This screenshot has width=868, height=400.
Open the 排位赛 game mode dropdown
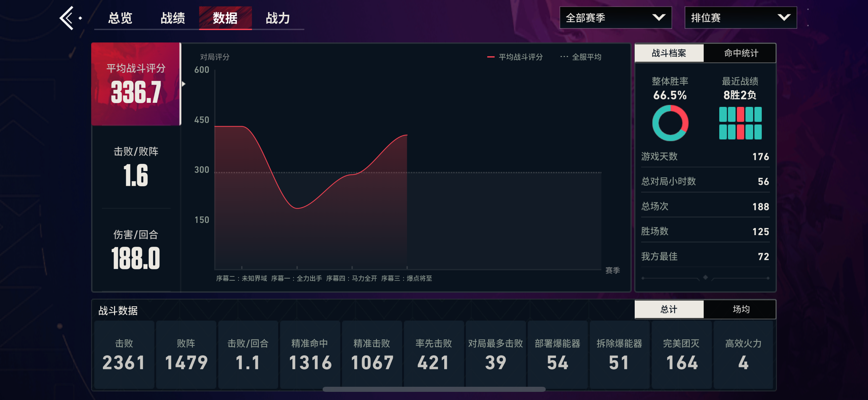(730, 18)
